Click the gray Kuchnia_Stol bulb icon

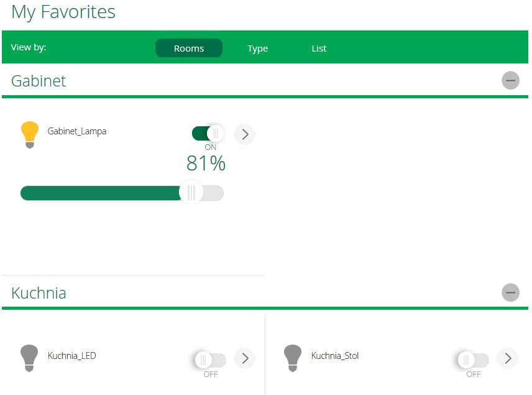coord(293,358)
